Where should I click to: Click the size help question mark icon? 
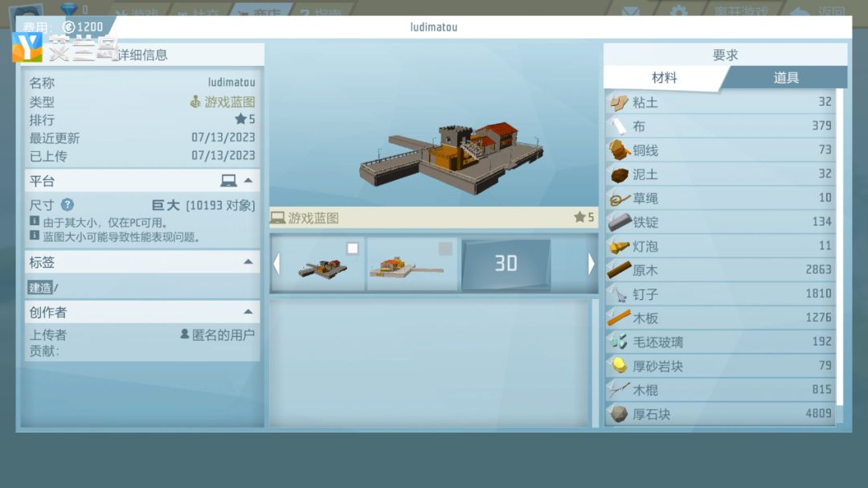(67, 205)
